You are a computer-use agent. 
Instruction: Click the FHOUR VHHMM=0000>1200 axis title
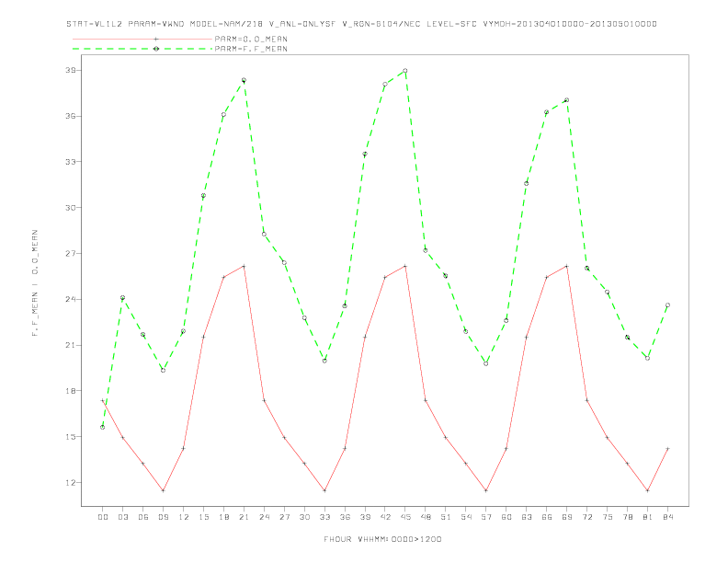[x=382, y=539]
